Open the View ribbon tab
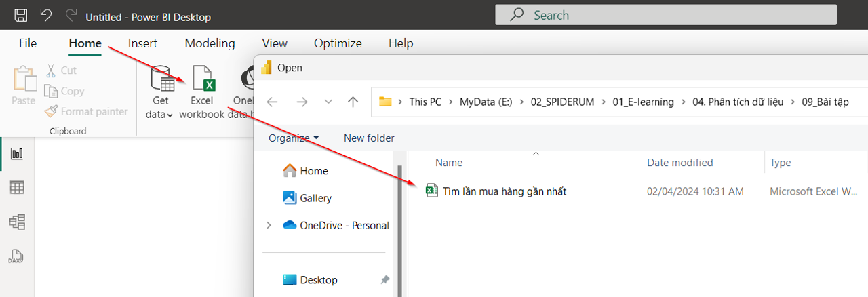Image resolution: width=868 pixels, height=297 pixels. [275, 43]
